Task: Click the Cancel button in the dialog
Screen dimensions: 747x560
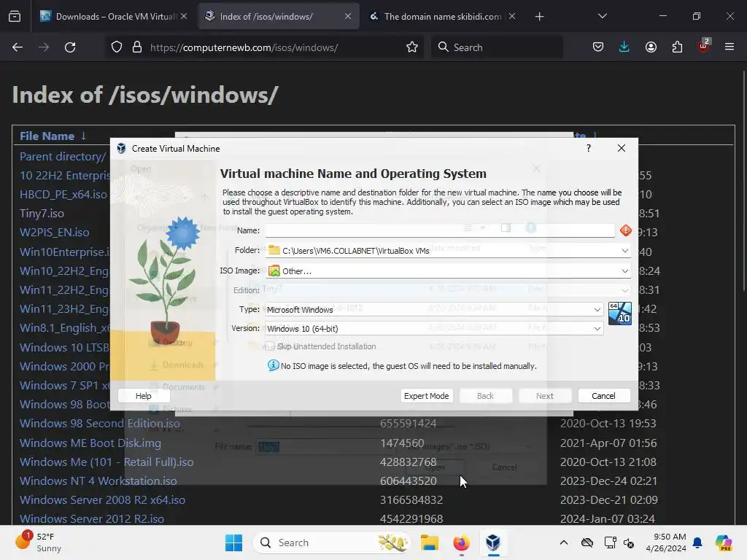Action: (x=603, y=396)
